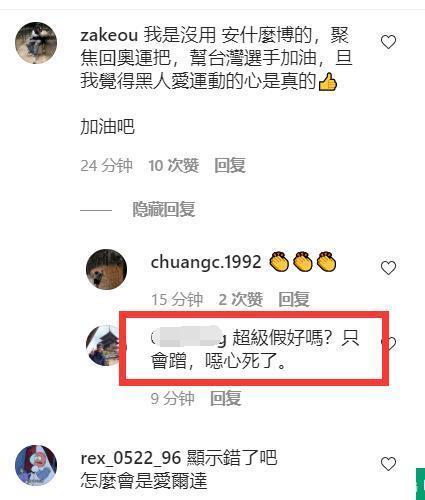425x500 pixels.
Task: Like rex_0522_96's comment with heart icon
Action: click(x=388, y=464)
